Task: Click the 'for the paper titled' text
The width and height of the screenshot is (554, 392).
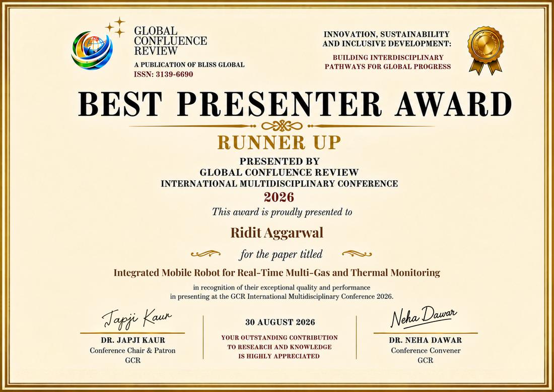Action: [281, 254]
